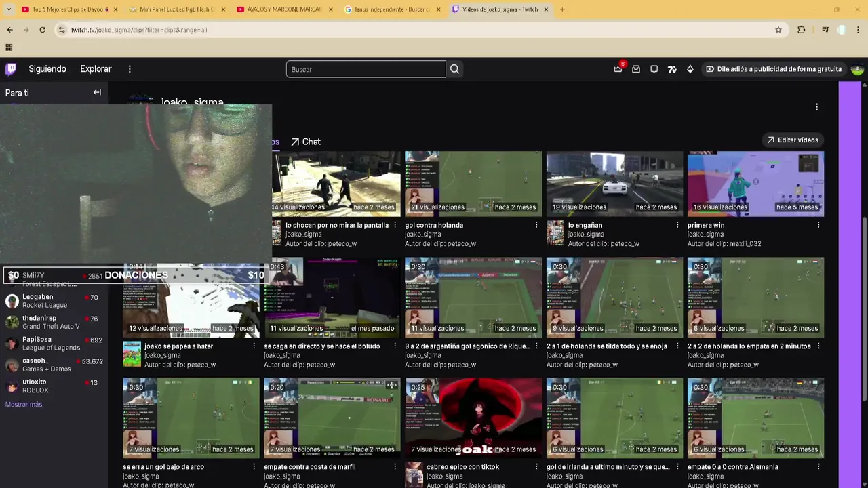Open channel options dots above Editar vídeos
Image resolution: width=868 pixels, height=488 pixels.
click(816, 107)
